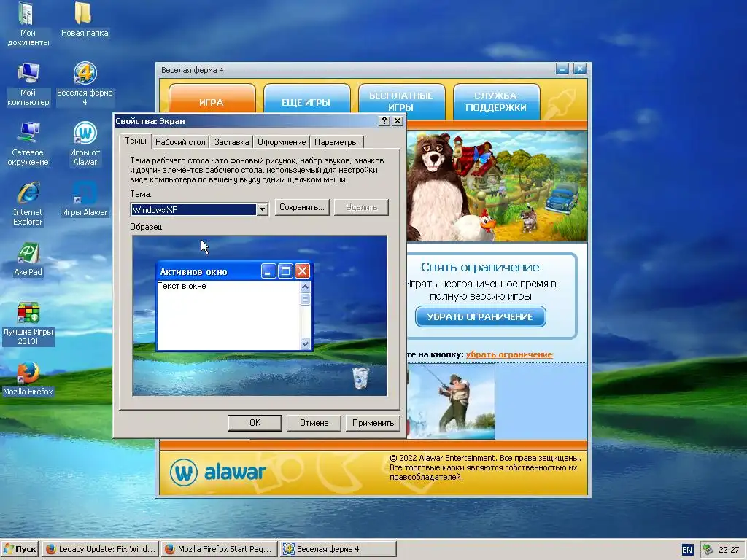Open the Мои документы desktop icon
Viewport: 747px width, 560px height.
28,24
